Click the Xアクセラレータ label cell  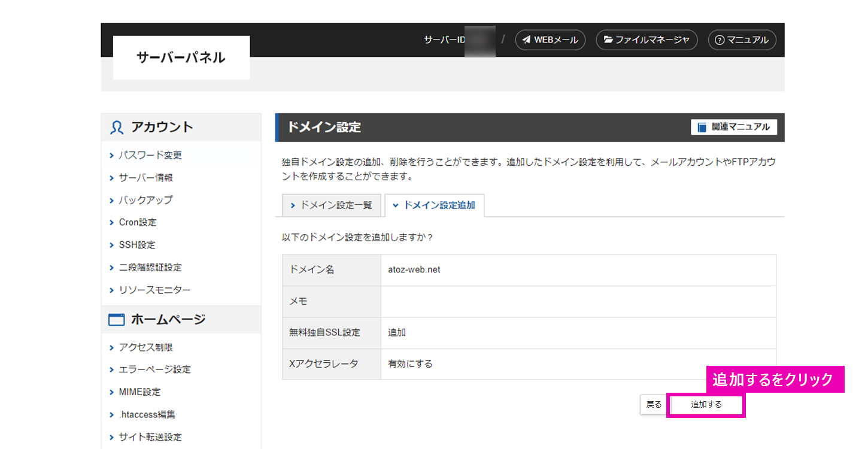(332, 364)
